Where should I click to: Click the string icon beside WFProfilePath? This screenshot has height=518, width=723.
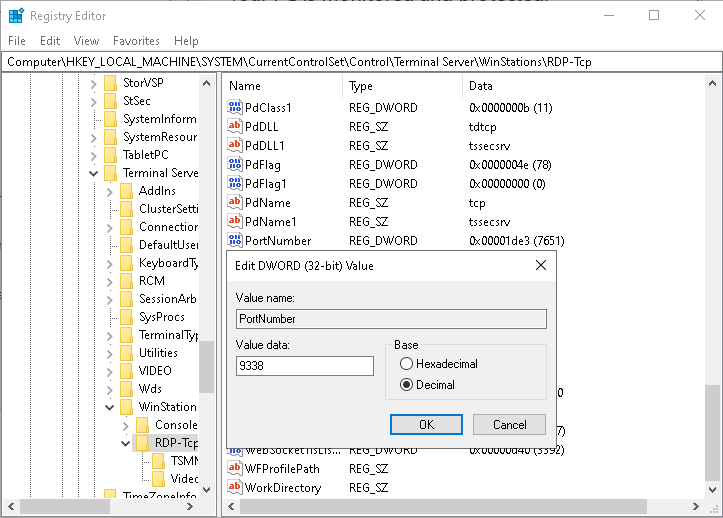pyautogui.click(x=235, y=468)
